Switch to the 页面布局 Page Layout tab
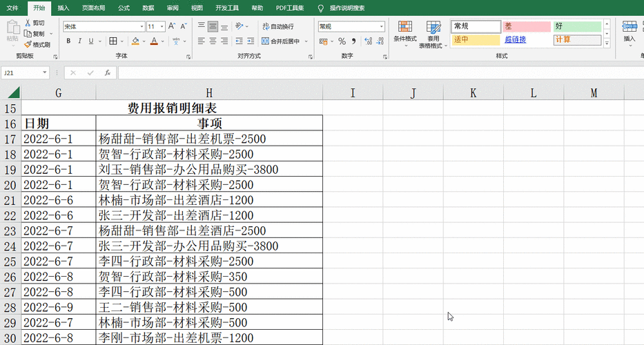Image resolution: width=644 pixels, height=345 pixels. pyautogui.click(x=94, y=8)
